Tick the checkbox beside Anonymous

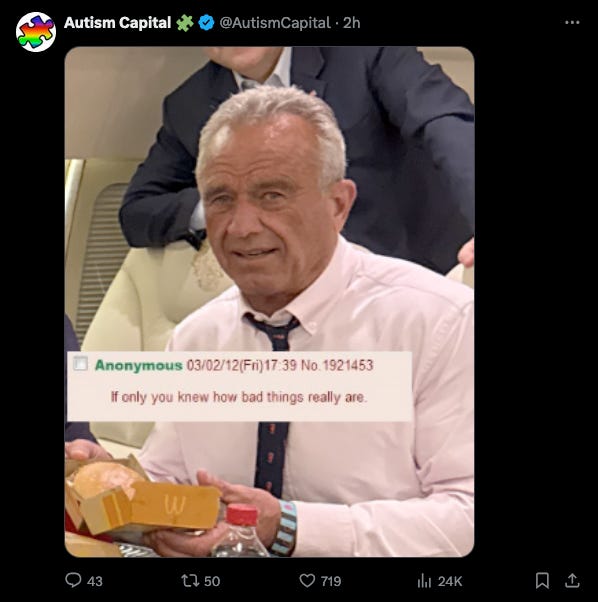[80, 363]
